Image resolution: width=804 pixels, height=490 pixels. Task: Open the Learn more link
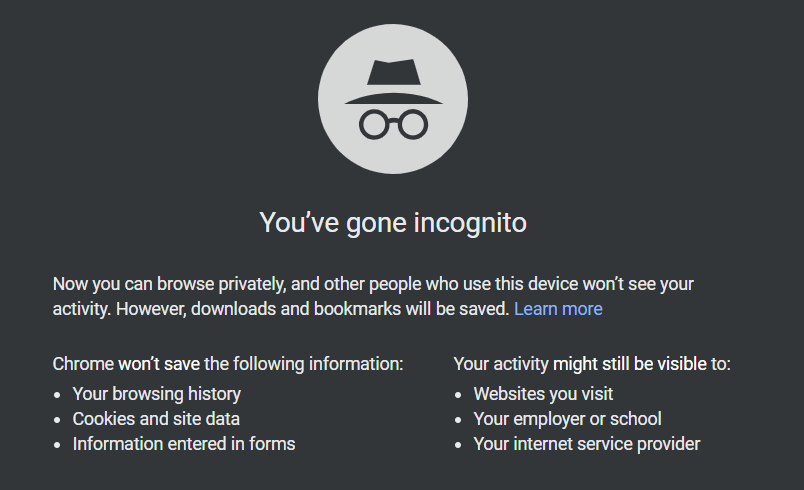[x=558, y=309]
